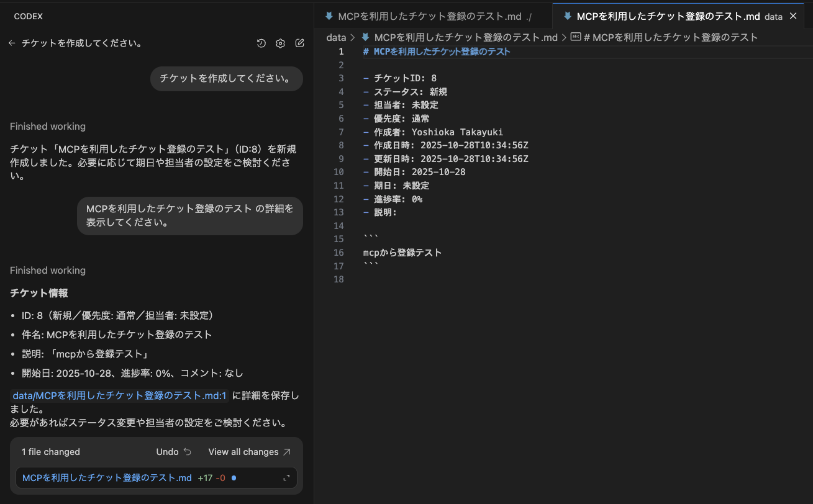Click the Undo arrow icon

188,452
